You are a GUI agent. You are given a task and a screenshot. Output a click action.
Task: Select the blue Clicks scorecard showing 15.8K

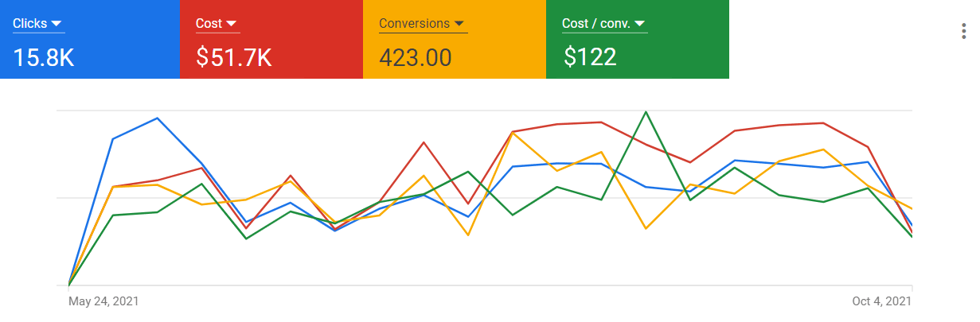tap(90, 39)
